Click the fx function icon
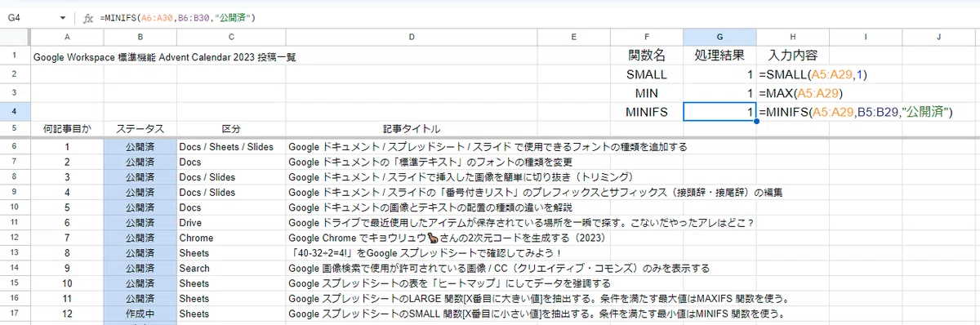The image size is (980, 325). 89,18
